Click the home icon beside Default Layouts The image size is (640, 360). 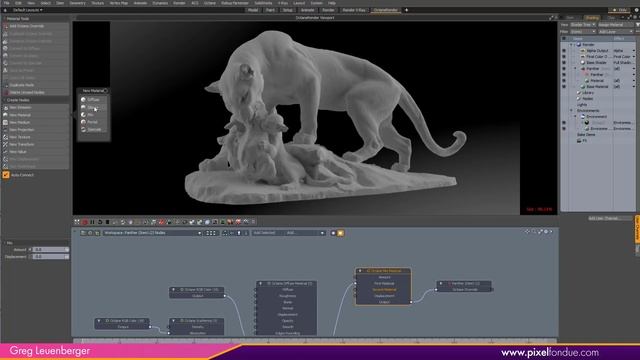coord(5,10)
